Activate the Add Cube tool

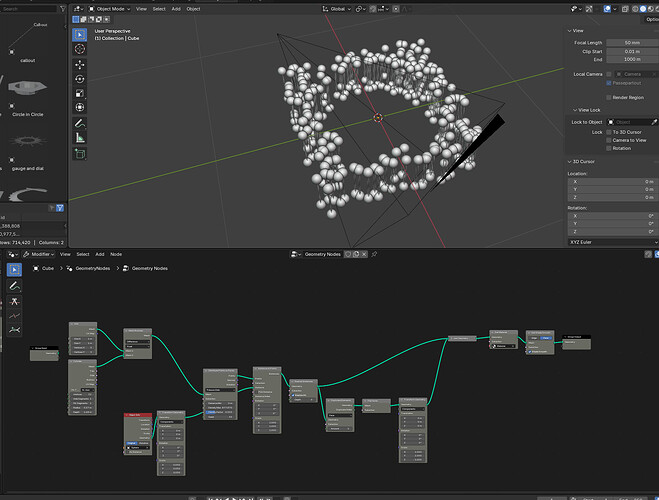click(x=79, y=153)
